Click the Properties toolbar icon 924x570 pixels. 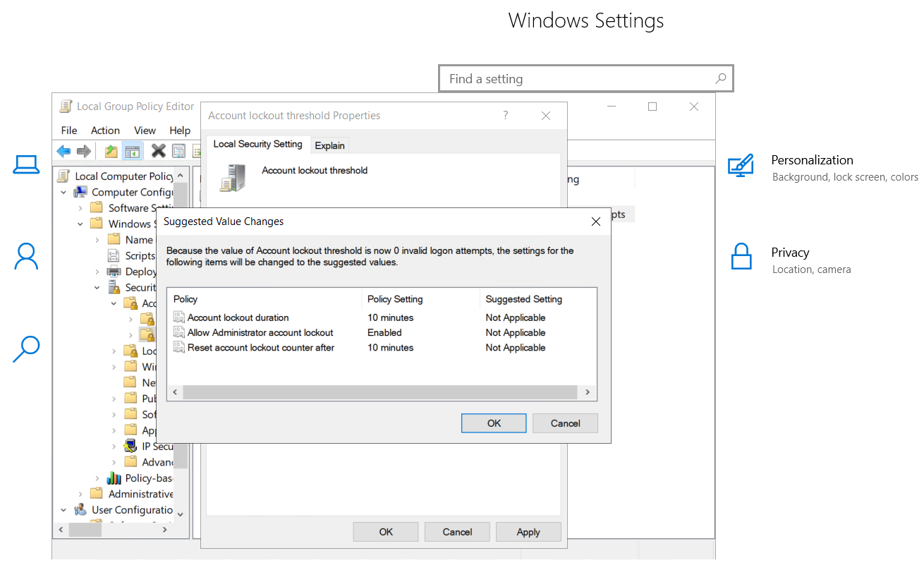pos(178,151)
